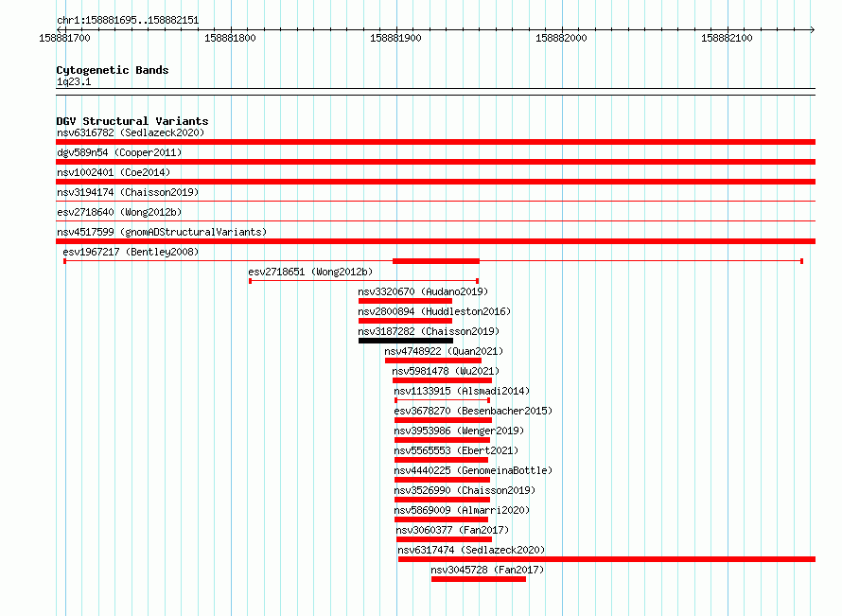Click red bar under nsv4440225 (GenomeinaBottle)
Image resolution: width=842 pixels, height=616 pixels.
(x=442, y=480)
